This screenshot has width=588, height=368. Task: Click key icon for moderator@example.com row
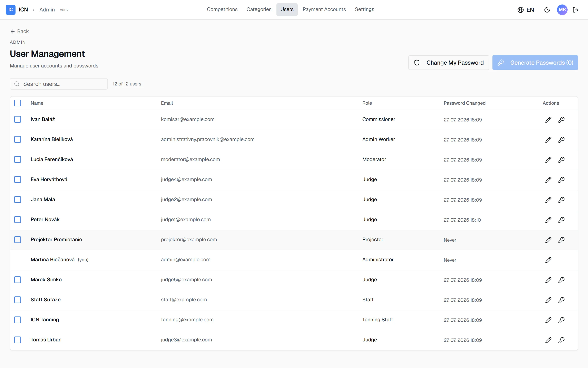[561, 160]
